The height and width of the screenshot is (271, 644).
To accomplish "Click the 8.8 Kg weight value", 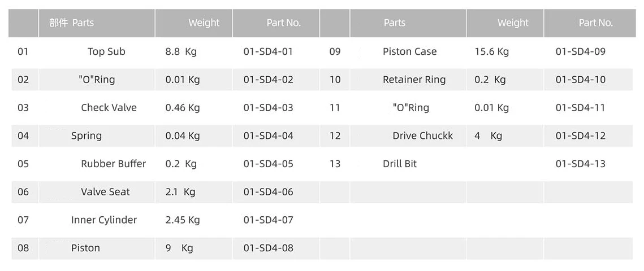I will 181,51.
